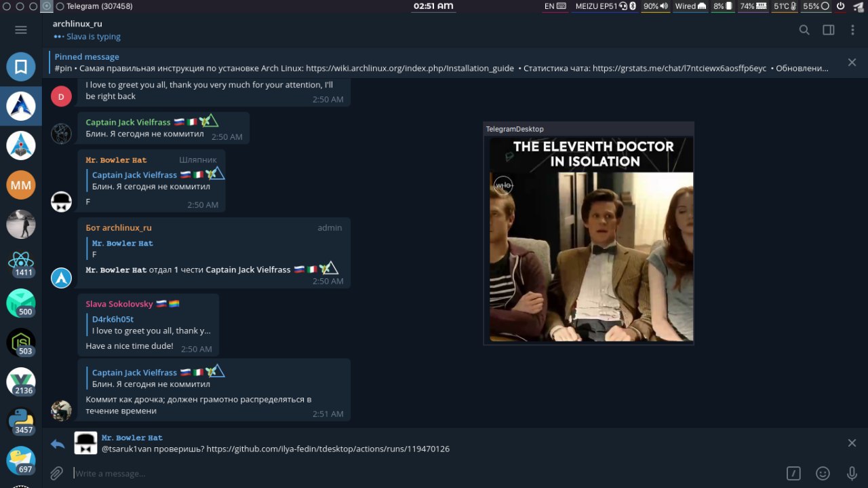Select the MM avatar chat in sidebar
This screenshot has height=488, width=868.
point(21,185)
